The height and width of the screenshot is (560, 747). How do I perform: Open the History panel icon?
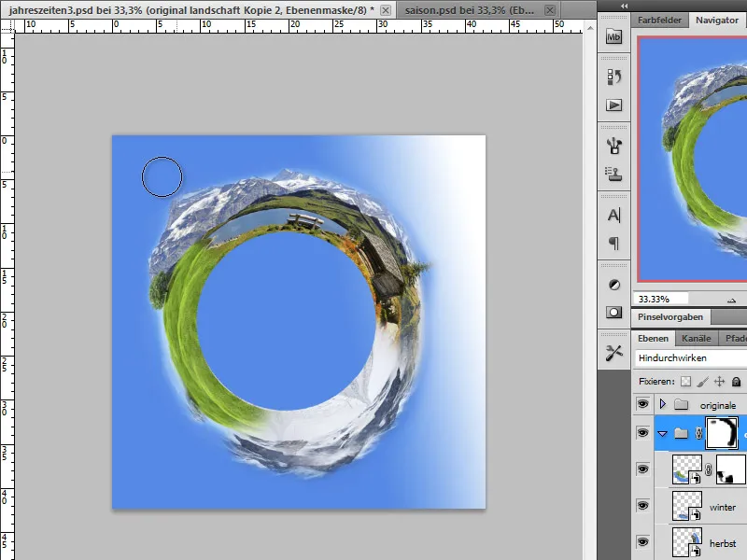tap(614, 77)
